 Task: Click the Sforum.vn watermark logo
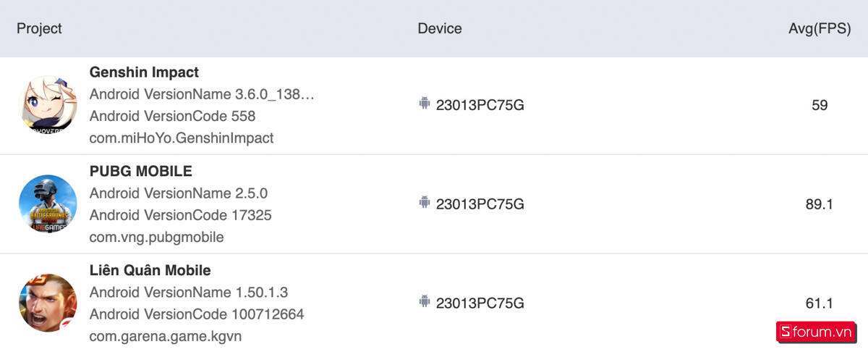point(814,332)
